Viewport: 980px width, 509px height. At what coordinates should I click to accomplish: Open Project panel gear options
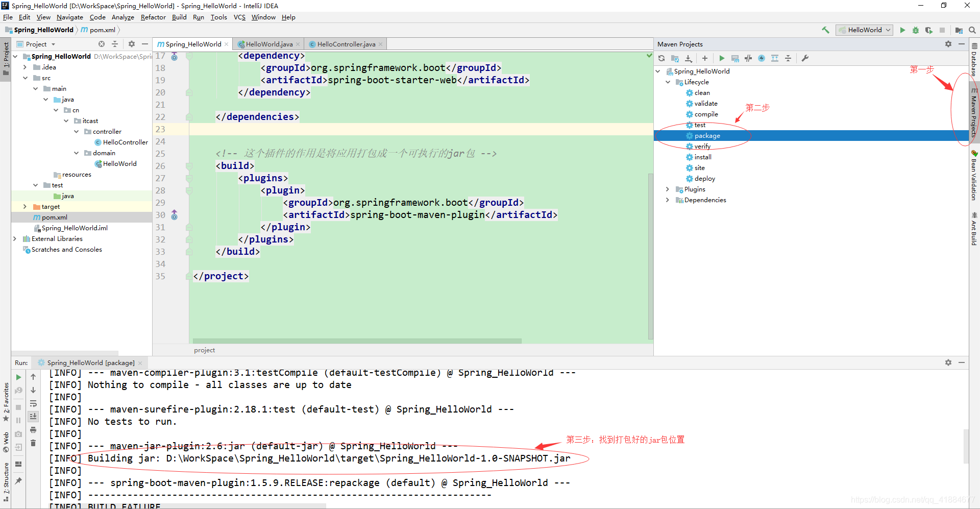[x=132, y=44]
